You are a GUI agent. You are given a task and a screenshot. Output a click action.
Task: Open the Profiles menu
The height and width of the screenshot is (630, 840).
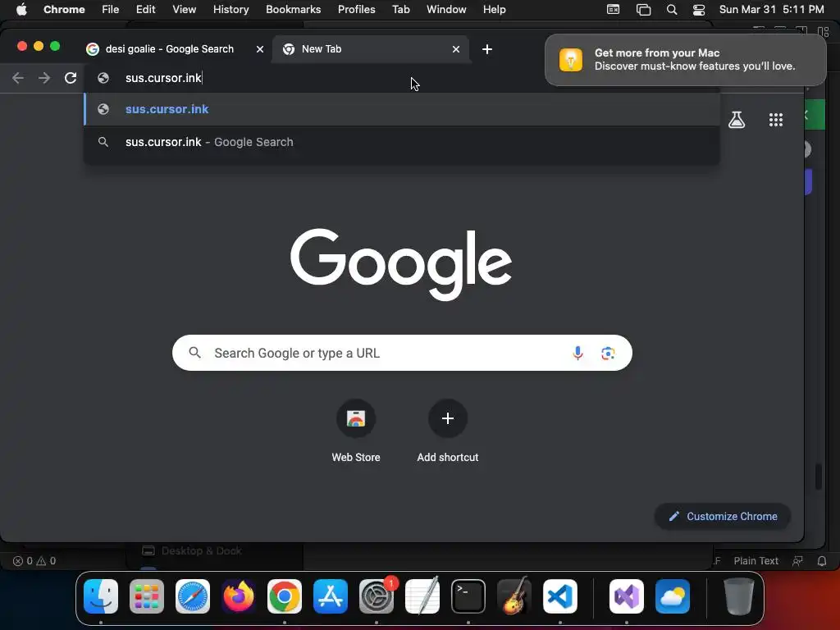356,10
